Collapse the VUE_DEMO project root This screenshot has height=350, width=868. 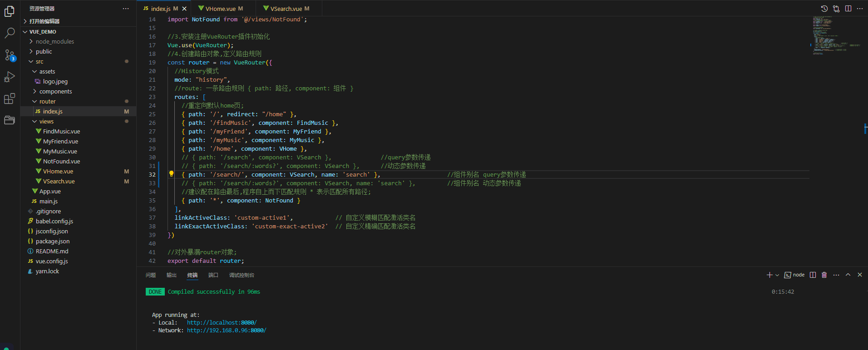tap(79, 32)
